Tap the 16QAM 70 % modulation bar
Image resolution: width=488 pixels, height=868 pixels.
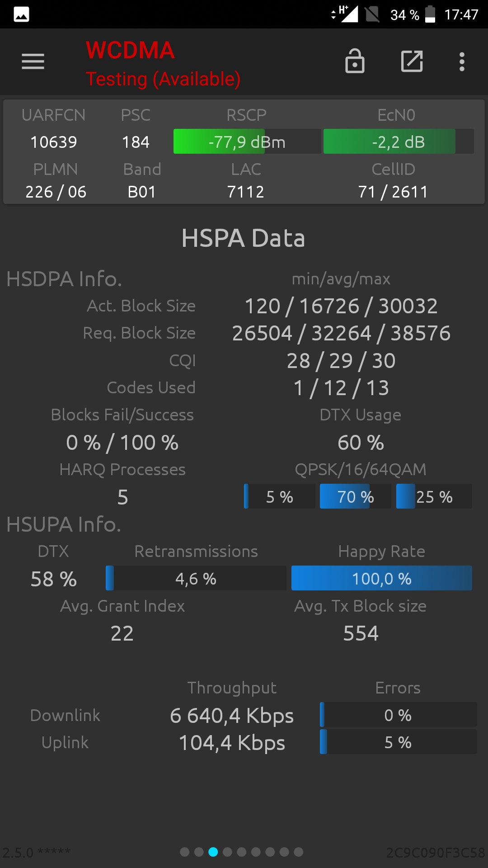(355, 496)
